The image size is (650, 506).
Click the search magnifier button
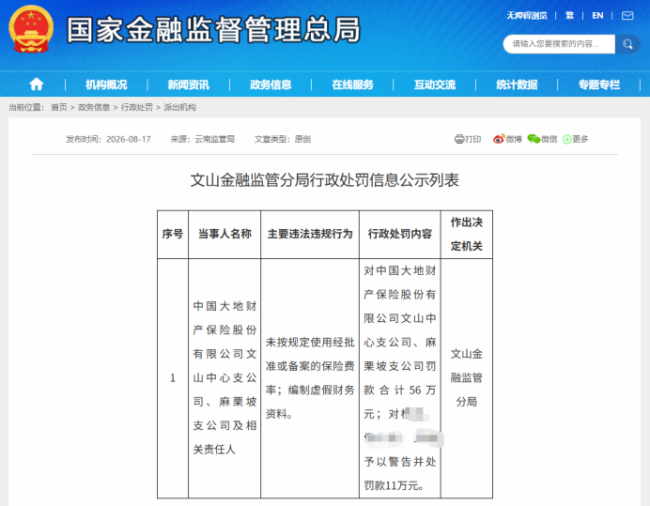(628, 44)
